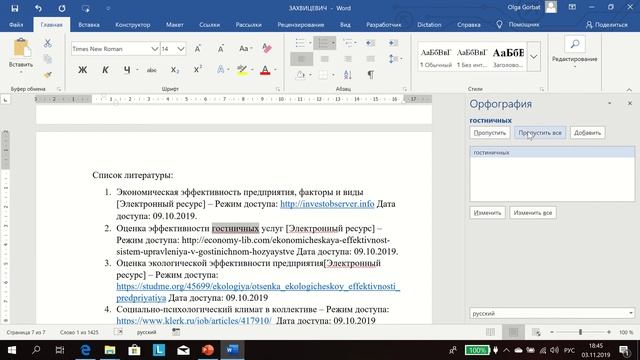
Task: Apply the Обычный style
Action: [x=436, y=58]
